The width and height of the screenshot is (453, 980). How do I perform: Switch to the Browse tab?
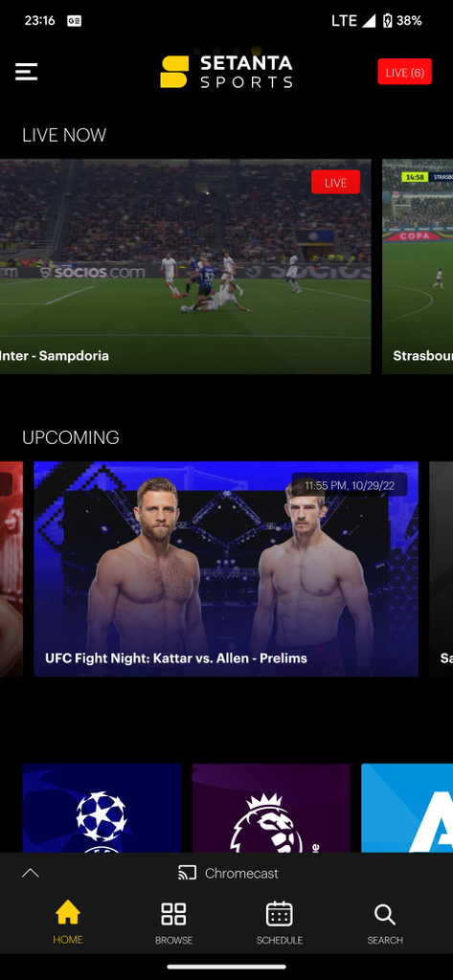[173, 923]
